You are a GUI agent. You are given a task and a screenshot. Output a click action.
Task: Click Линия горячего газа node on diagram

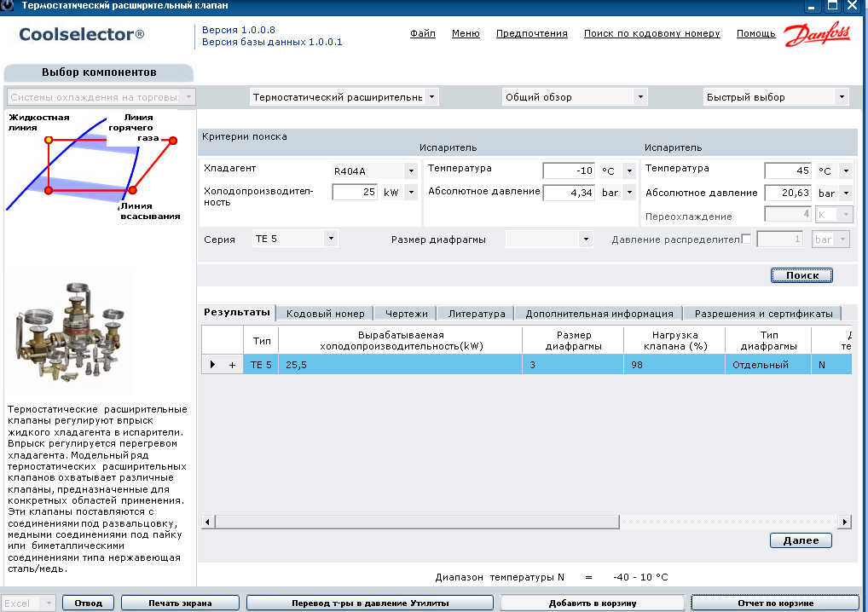click(x=173, y=141)
